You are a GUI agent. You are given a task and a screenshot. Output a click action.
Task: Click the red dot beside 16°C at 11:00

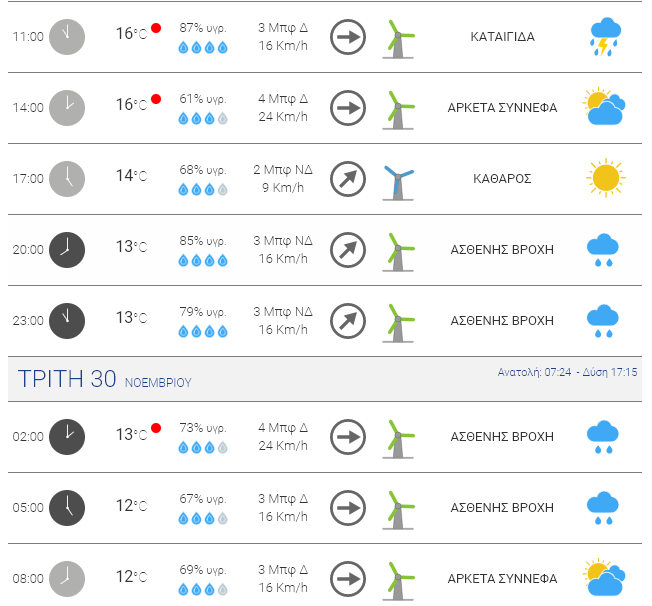156,28
